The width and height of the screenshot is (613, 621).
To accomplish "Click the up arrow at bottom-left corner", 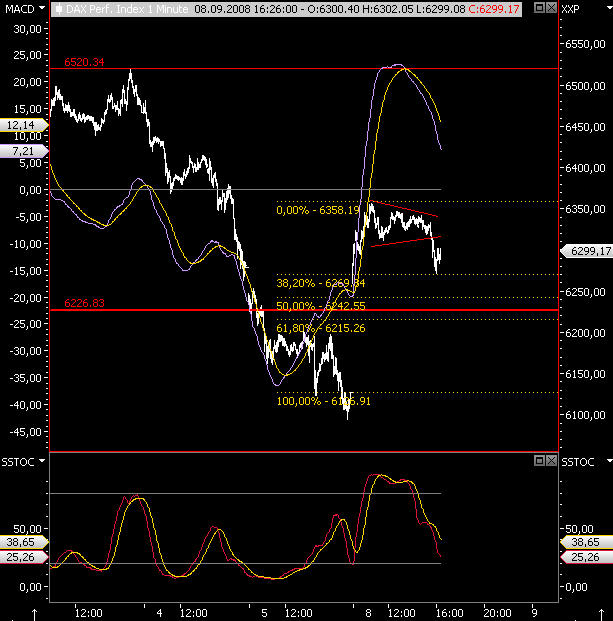I will (34, 614).
